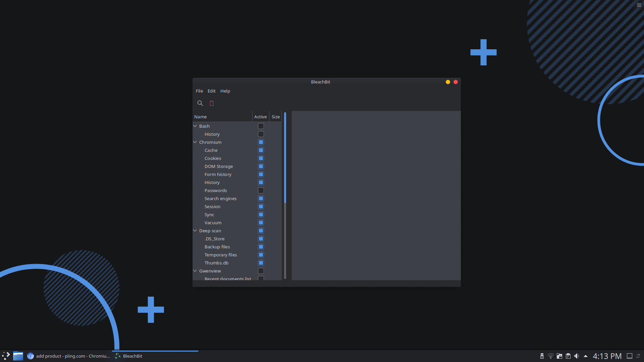Select the Vacuum row

237,223
